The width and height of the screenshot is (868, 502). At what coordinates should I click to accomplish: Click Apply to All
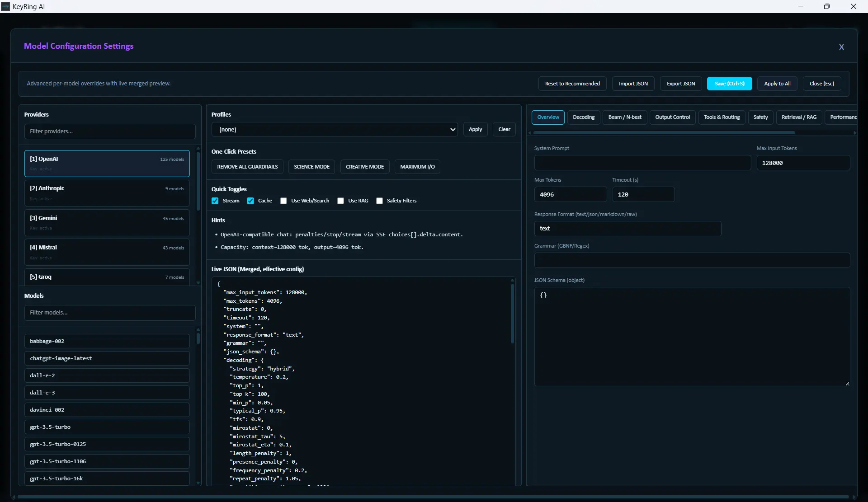coord(777,84)
